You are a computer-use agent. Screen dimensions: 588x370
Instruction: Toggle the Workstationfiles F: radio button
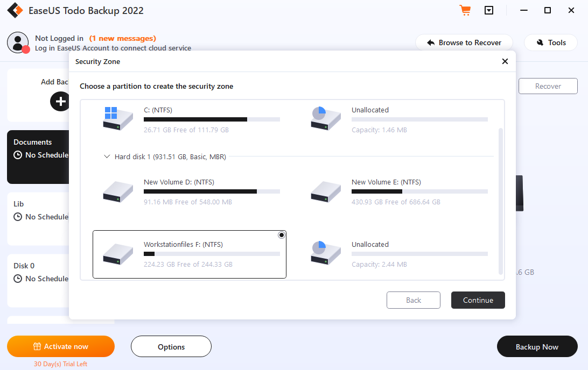(x=281, y=235)
